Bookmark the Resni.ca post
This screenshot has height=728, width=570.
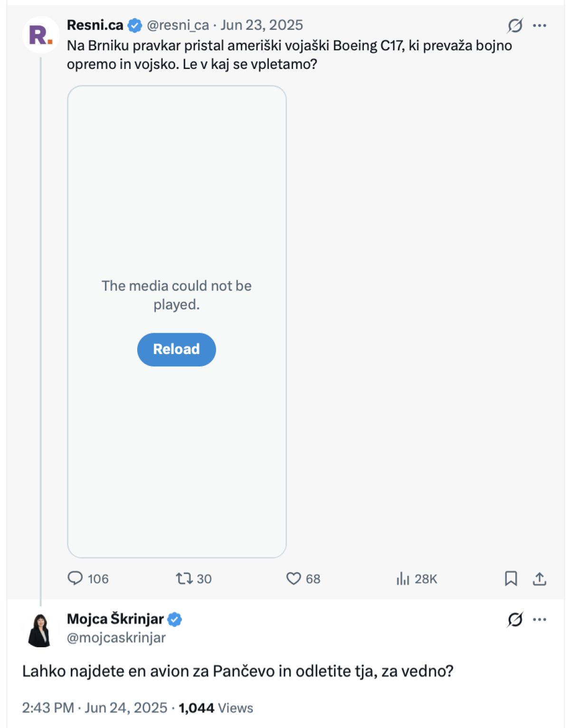click(511, 578)
